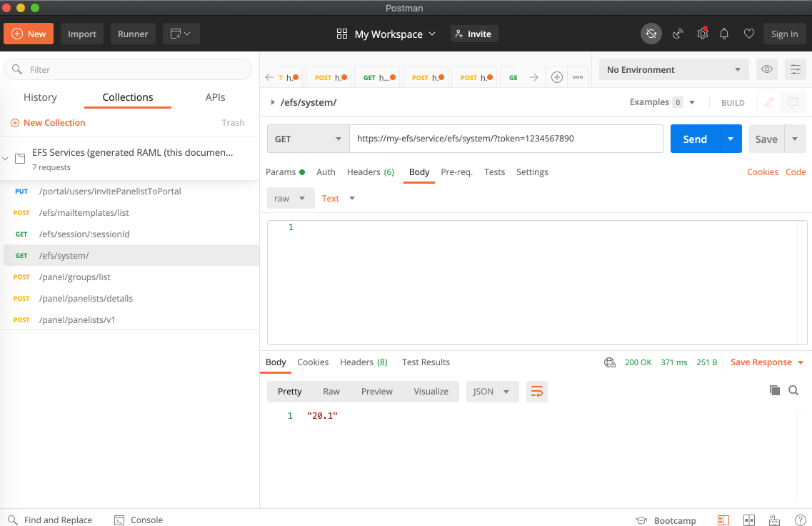Create a New Collection

click(x=48, y=123)
